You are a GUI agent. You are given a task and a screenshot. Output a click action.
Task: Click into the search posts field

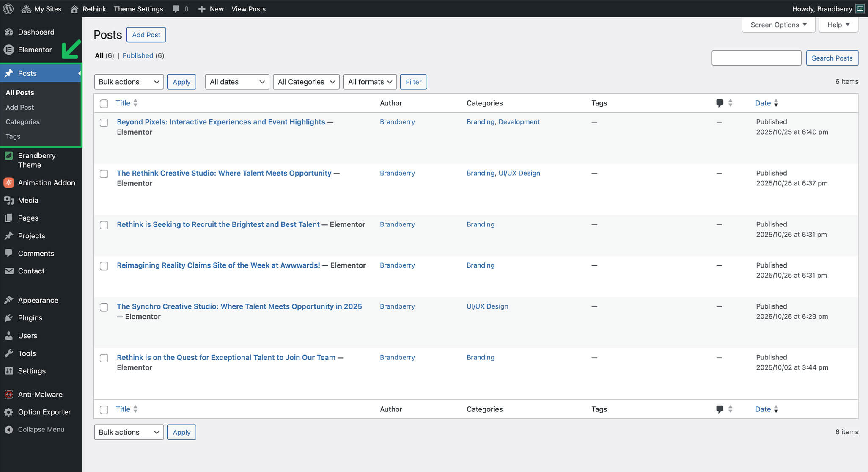[x=756, y=58]
